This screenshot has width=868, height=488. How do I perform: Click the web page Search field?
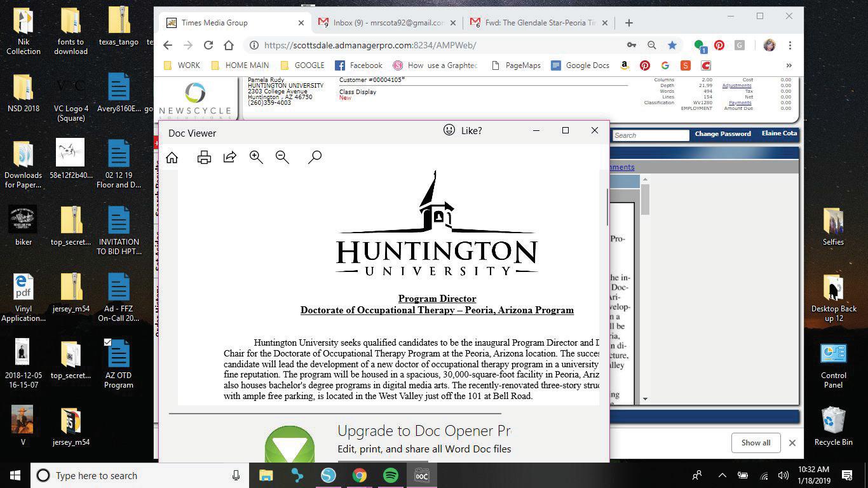pyautogui.click(x=651, y=135)
